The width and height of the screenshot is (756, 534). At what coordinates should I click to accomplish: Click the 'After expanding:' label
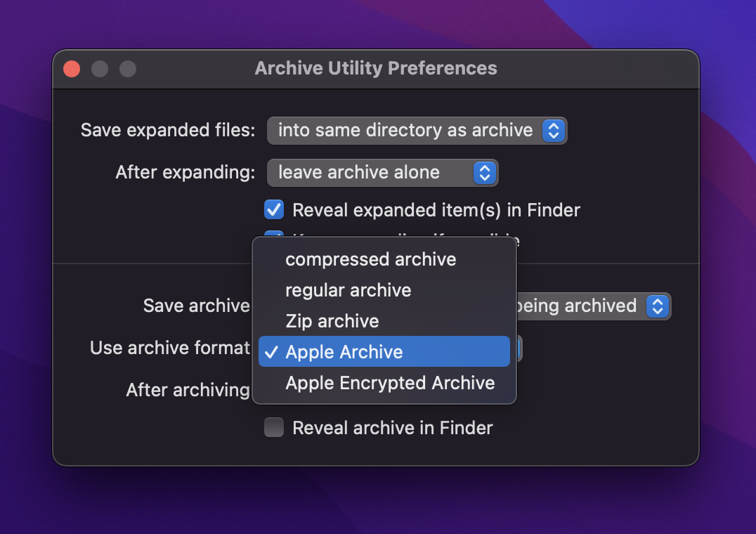tap(185, 173)
